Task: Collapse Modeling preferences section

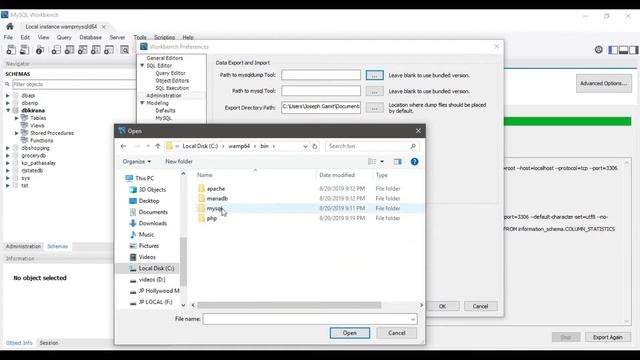Action: (x=142, y=103)
